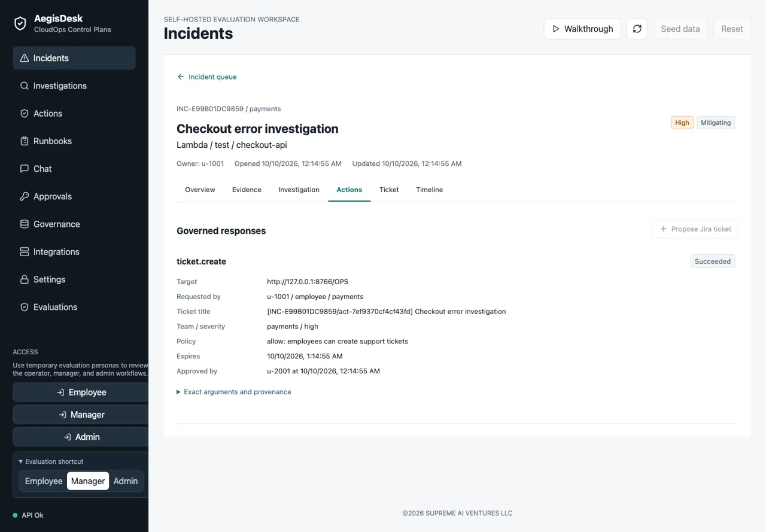This screenshot has height=532, width=766.
Task: Click 'Lambda / test / checkout-api' subtitle
Action: pyautogui.click(x=232, y=145)
